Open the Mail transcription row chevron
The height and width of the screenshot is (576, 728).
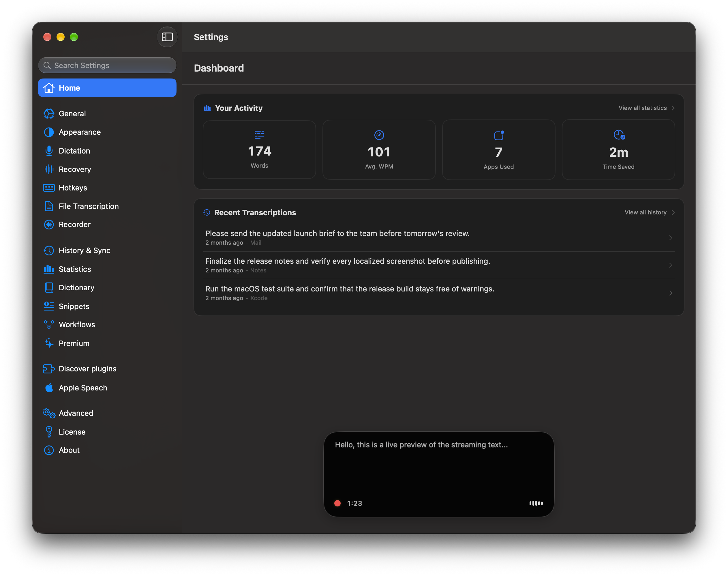(x=671, y=237)
